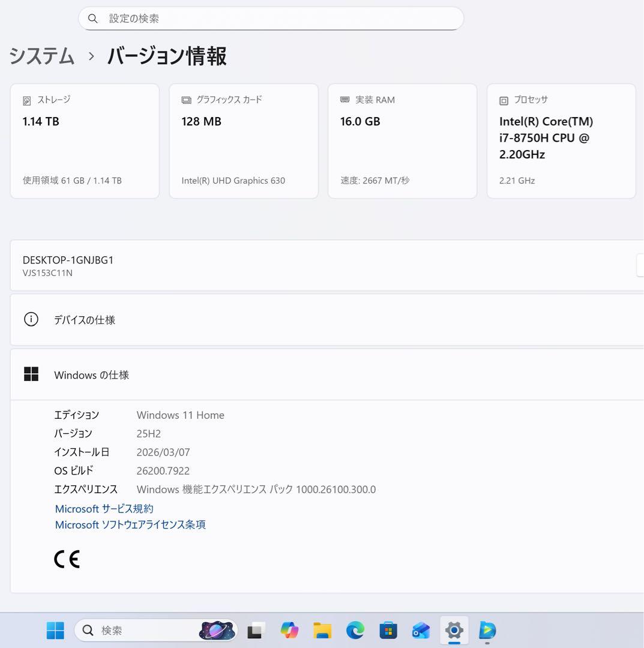
Task: Select the エクスペリエンス pack value
Action: coord(256,490)
